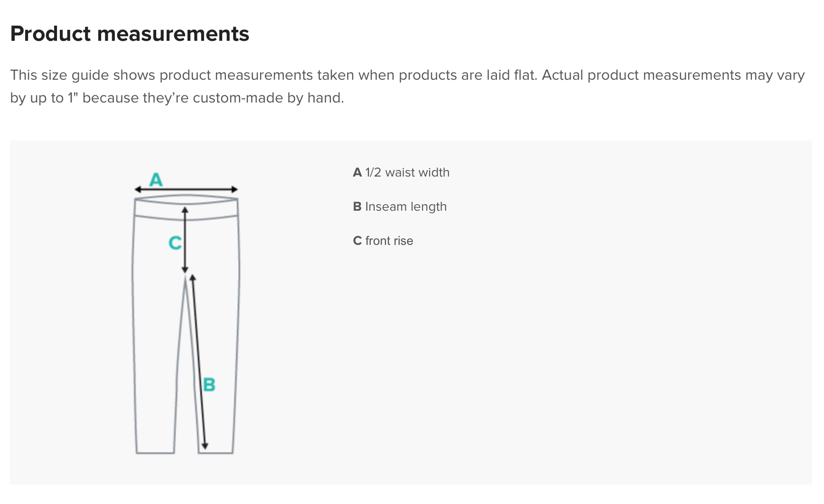Select the "front rise" legend text
This screenshot has height=504, width=824.
[389, 241]
